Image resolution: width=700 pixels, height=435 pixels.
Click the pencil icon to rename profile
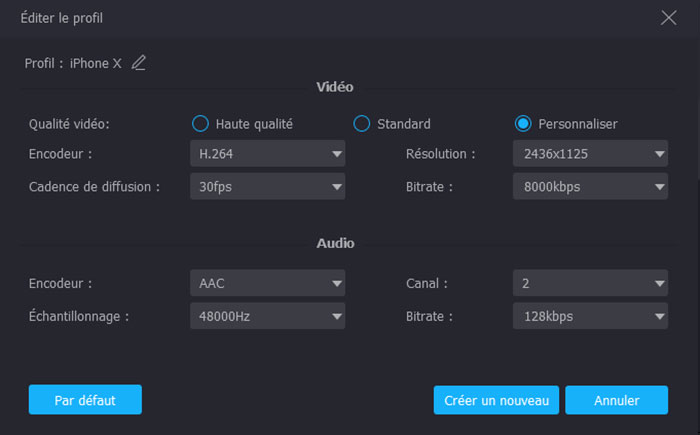point(139,63)
